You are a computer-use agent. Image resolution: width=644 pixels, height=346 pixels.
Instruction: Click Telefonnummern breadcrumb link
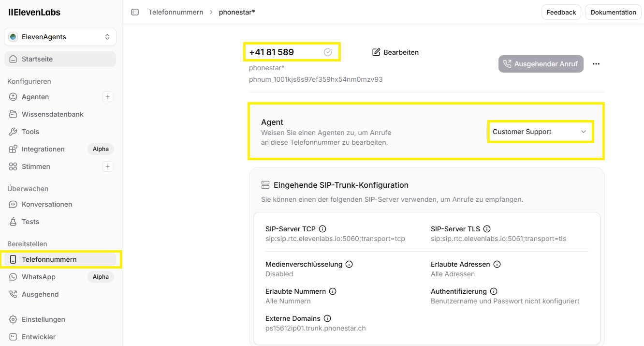click(x=176, y=12)
